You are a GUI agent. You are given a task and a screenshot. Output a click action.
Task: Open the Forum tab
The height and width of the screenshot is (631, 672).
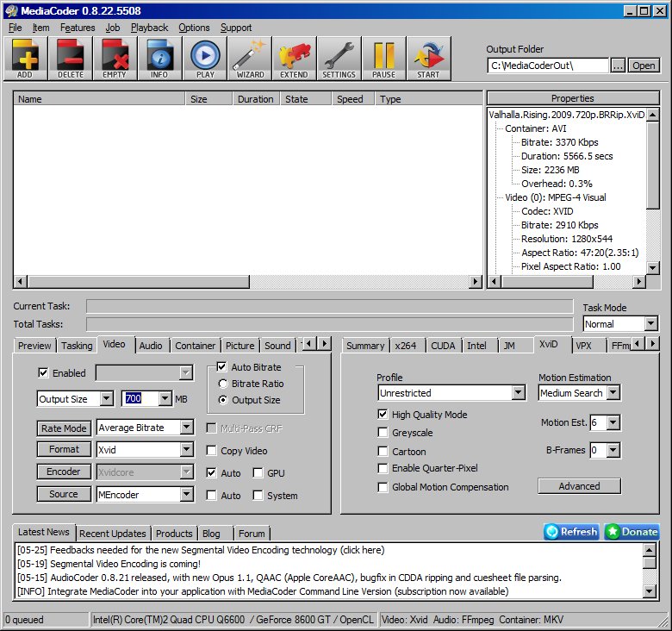[x=252, y=534]
